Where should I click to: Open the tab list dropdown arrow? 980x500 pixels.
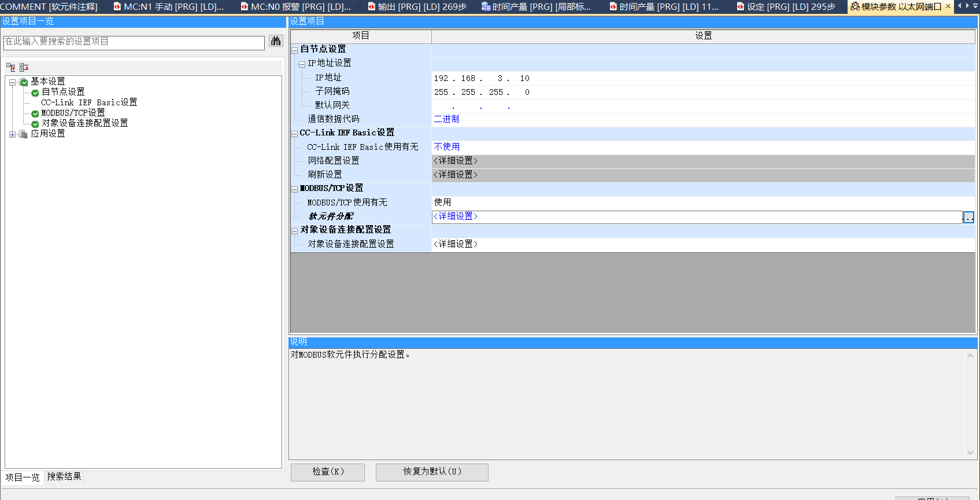coord(975,6)
